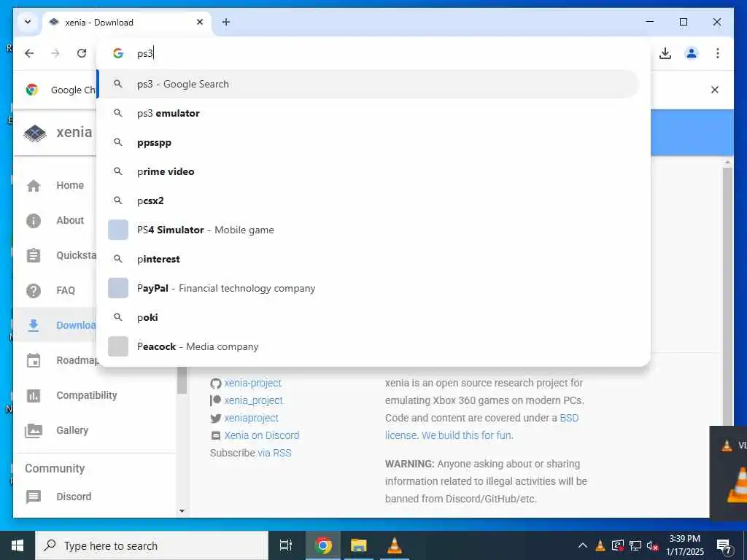
Task: Open the Gallery sidebar item
Action: coord(96,430)
